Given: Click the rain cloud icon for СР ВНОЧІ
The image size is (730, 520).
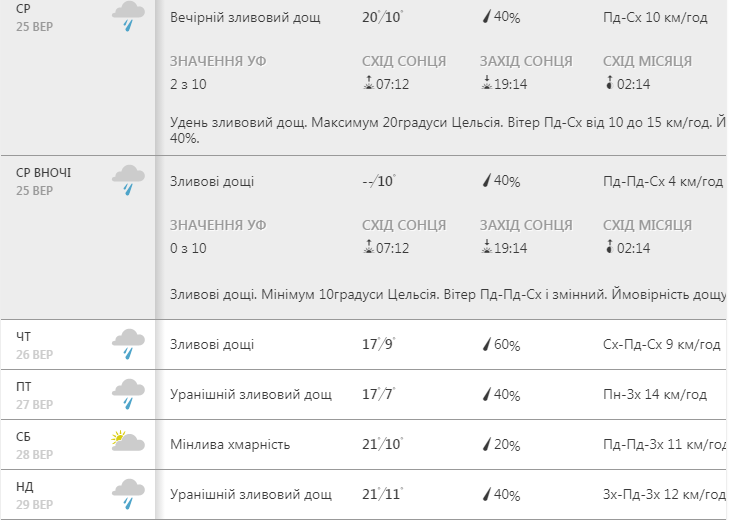Looking at the screenshot, I should 128,180.
